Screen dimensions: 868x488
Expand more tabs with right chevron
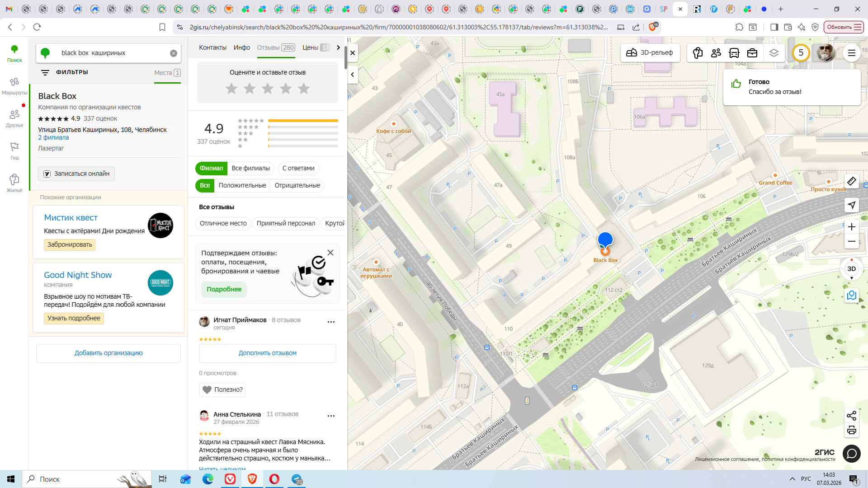[338, 47]
